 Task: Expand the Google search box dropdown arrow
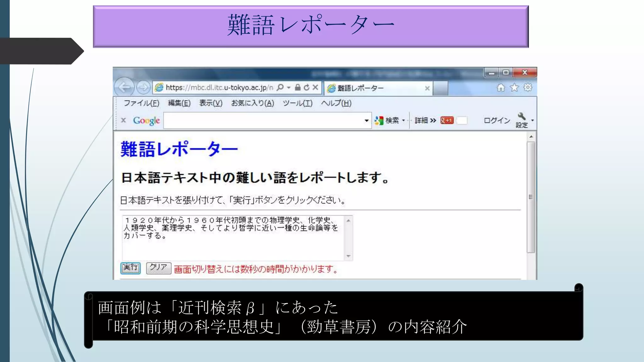[366, 121]
